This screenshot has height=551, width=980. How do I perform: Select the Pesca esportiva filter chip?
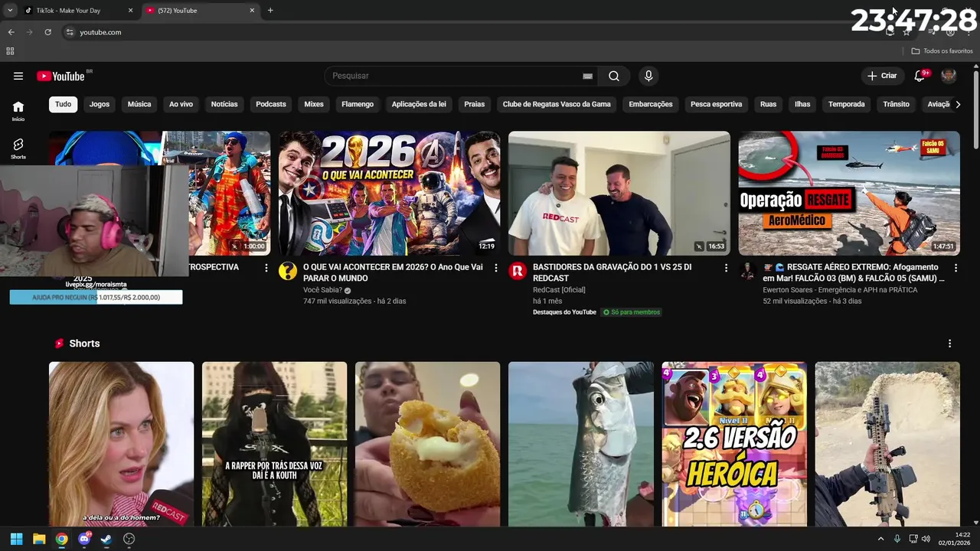(x=717, y=104)
